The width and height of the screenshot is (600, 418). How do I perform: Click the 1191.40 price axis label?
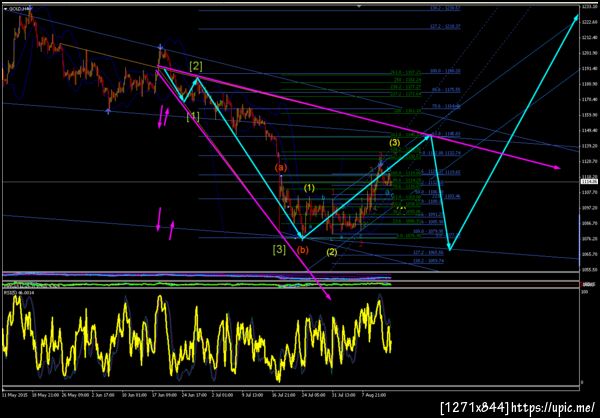click(589, 68)
